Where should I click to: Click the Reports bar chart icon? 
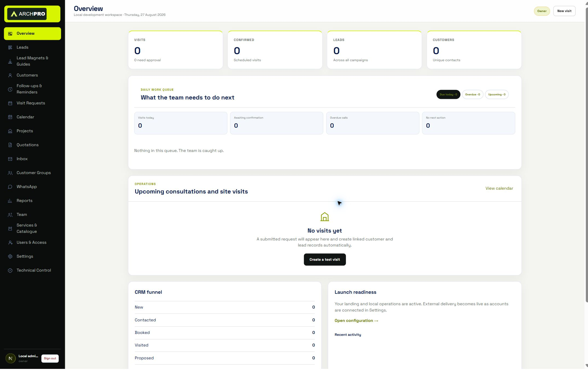click(x=10, y=201)
